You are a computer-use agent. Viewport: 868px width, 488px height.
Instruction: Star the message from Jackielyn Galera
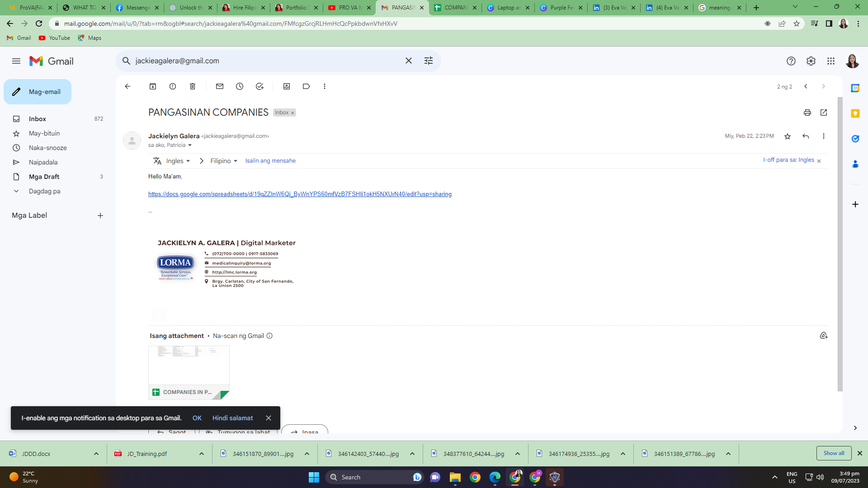coord(788,136)
